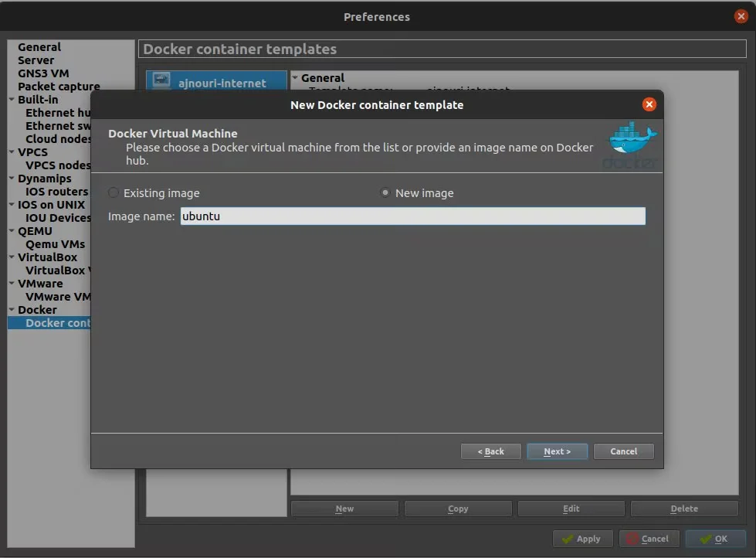This screenshot has height=558, width=756.
Task: Collapse the Dynamips tree category
Action: 12,179
